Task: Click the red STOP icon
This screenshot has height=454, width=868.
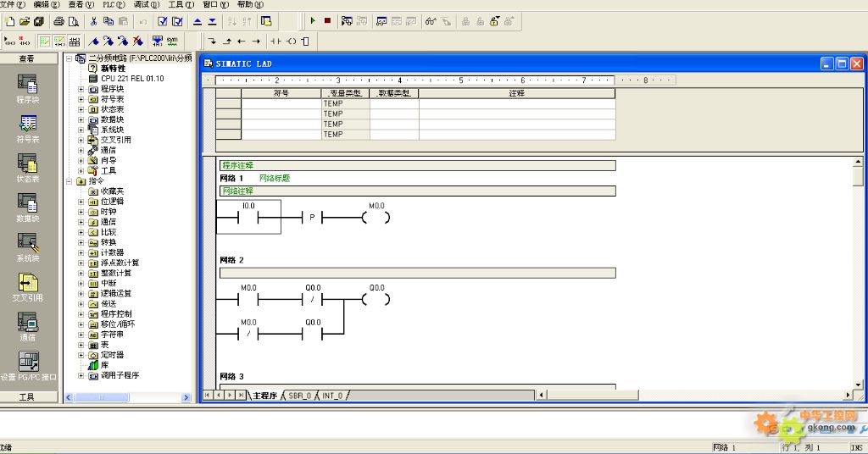Action: click(327, 21)
